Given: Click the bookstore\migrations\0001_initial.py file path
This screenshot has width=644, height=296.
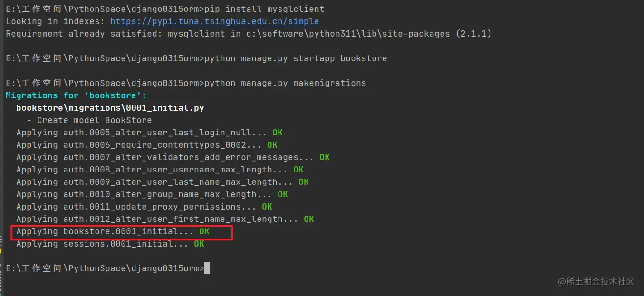Looking at the screenshot, I should tap(110, 108).
